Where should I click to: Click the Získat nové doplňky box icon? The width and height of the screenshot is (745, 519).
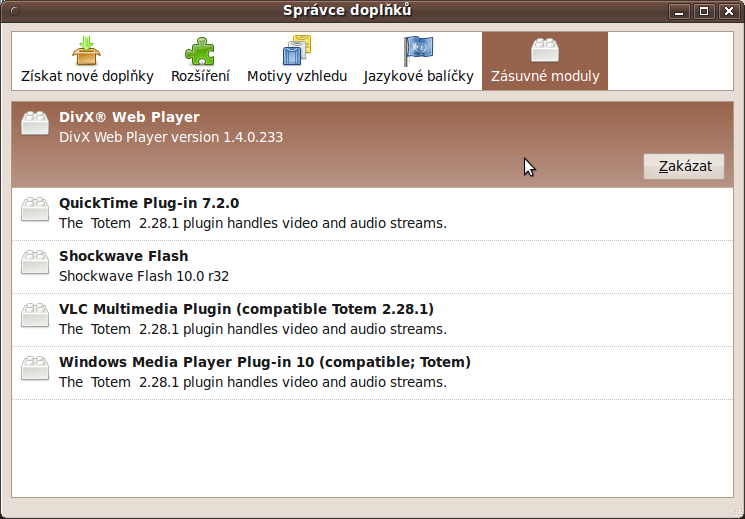(86, 50)
